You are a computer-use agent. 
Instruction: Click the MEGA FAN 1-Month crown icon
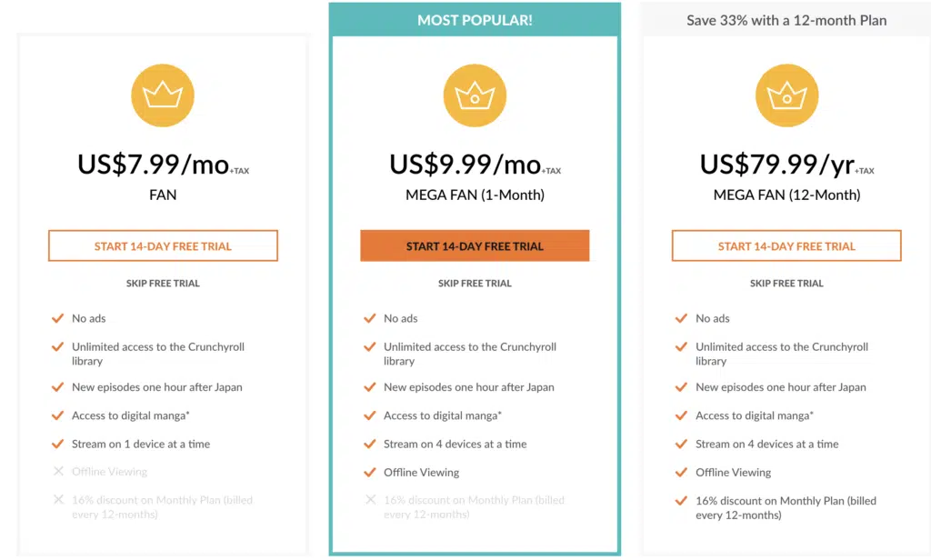(x=475, y=95)
